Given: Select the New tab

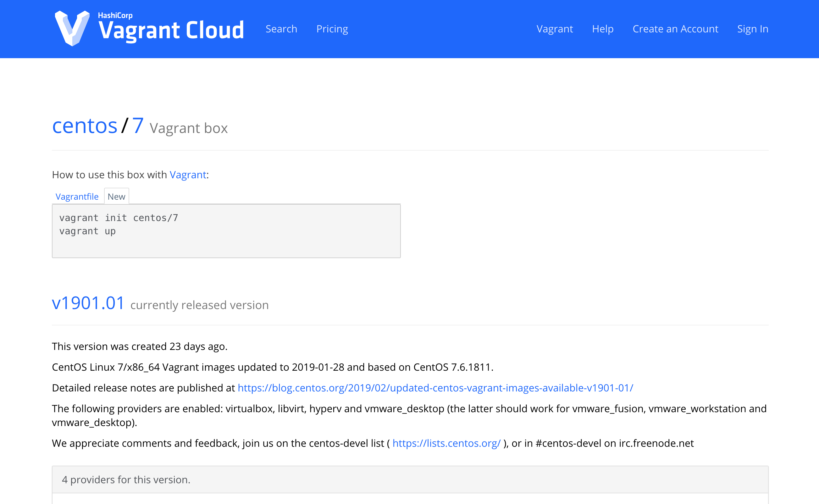Looking at the screenshot, I should coord(116,197).
